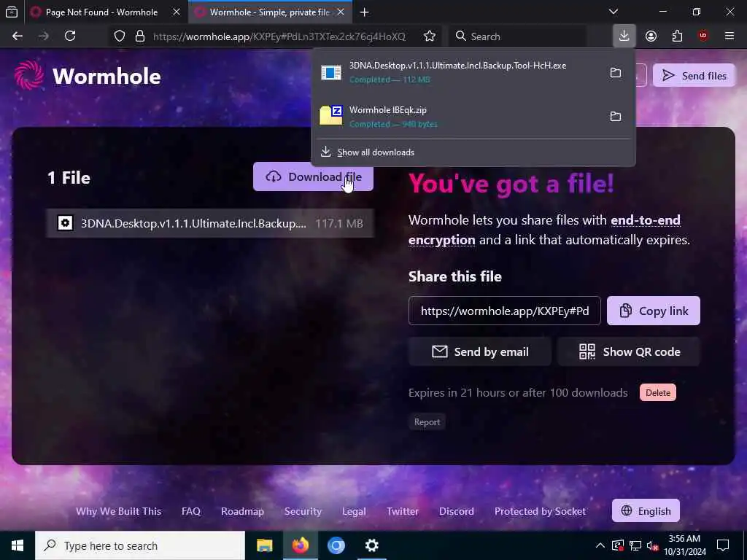This screenshot has width=747, height=560.
Task: Open a new browser tab
Action: coord(365,12)
